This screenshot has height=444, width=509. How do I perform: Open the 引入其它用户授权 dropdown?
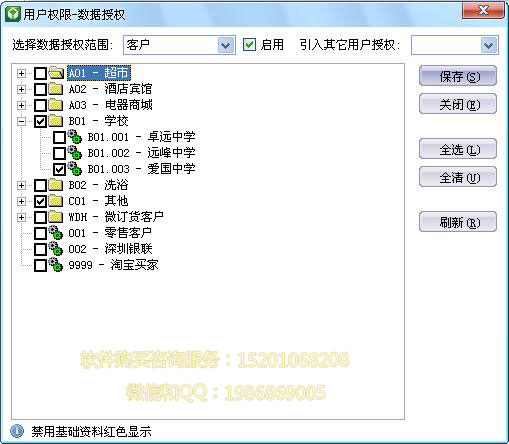coord(489,45)
